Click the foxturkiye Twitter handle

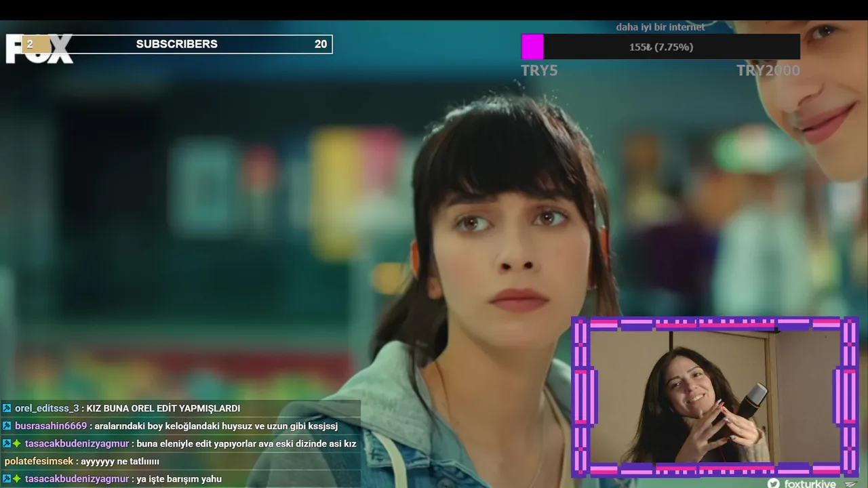(x=810, y=483)
